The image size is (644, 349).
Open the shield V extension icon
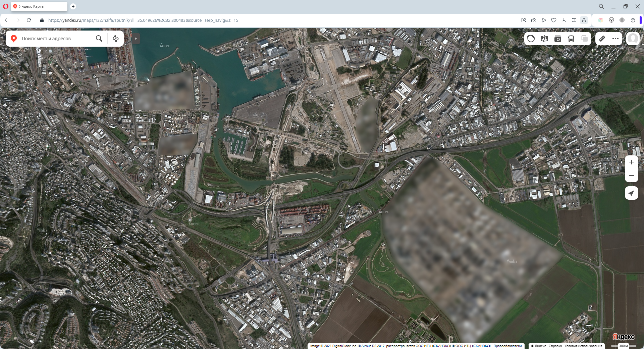[x=611, y=20]
